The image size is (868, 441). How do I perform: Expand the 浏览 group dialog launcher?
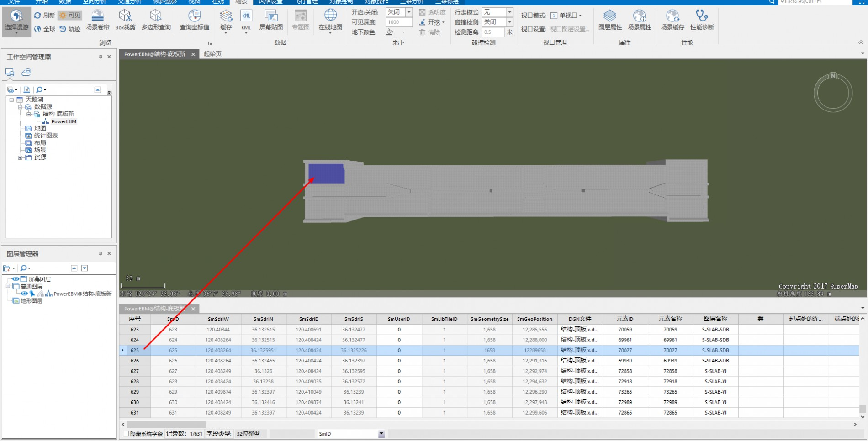coord(210,43)
